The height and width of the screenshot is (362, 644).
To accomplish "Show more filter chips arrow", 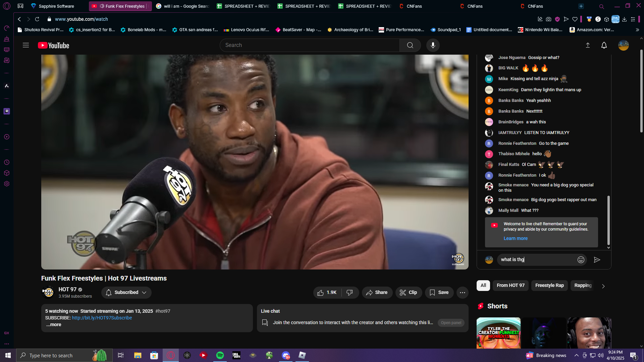I will pyautogui.click(x=603, y=286).
